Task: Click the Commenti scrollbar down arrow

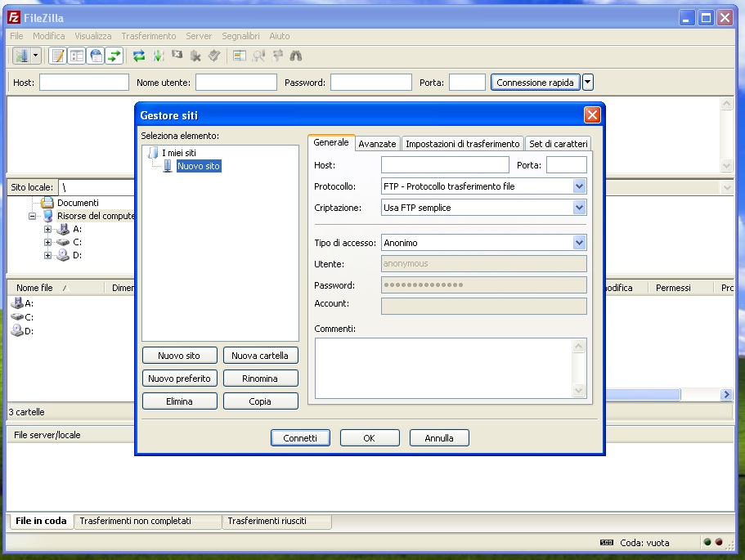Action: coord(580,392)
